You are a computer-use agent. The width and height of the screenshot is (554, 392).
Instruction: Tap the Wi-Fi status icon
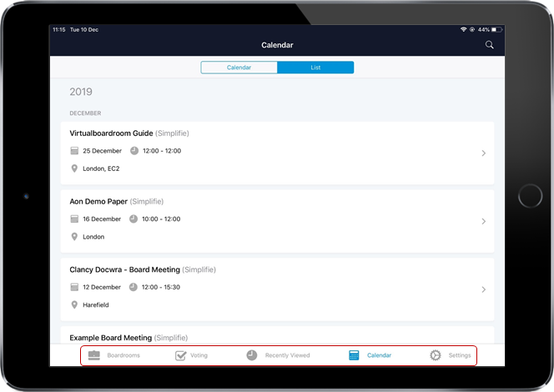(464, 30)
